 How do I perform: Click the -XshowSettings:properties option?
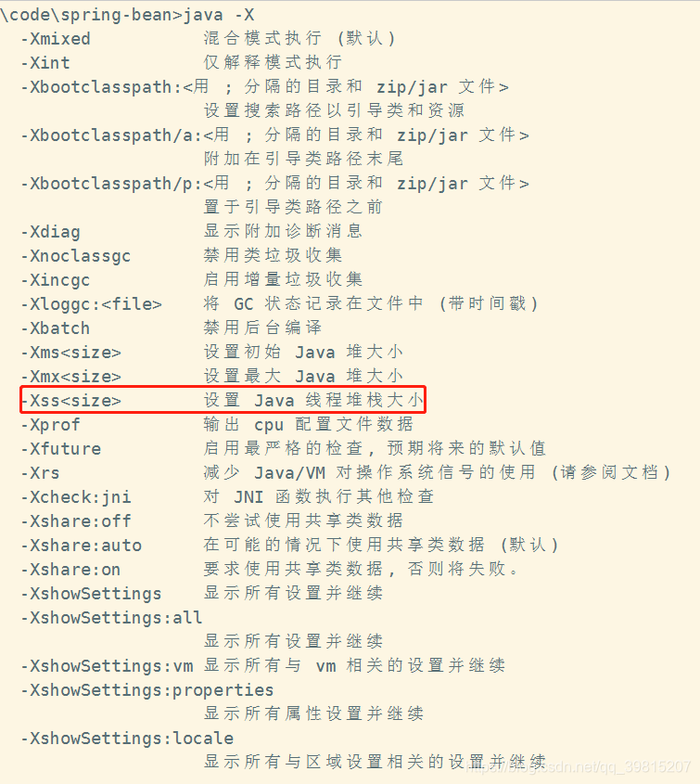(146, 690)
